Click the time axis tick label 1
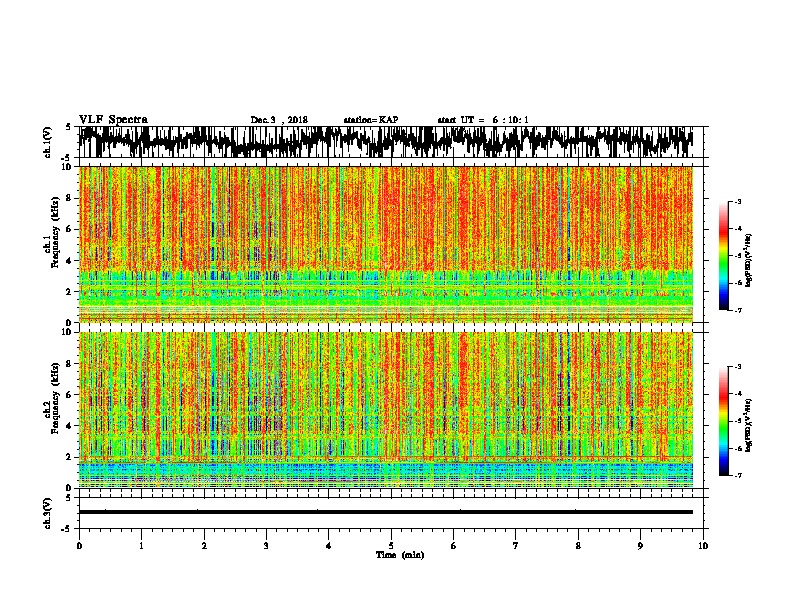The image size is (792, 612). 141,546
